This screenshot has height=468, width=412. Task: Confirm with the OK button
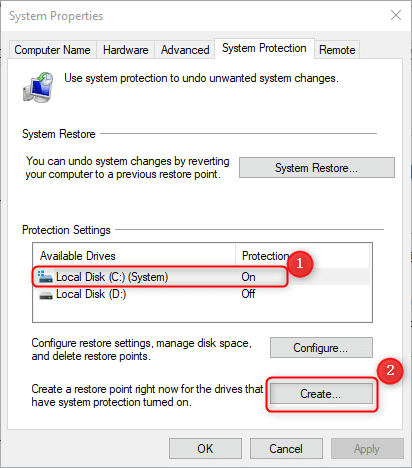click(x=205, y=449)
